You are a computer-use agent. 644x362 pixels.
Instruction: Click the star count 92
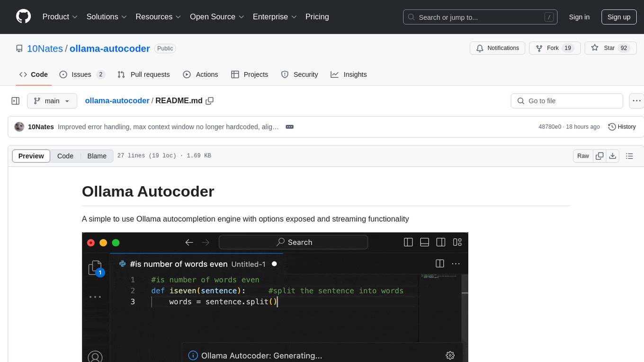tap(624, 48)
